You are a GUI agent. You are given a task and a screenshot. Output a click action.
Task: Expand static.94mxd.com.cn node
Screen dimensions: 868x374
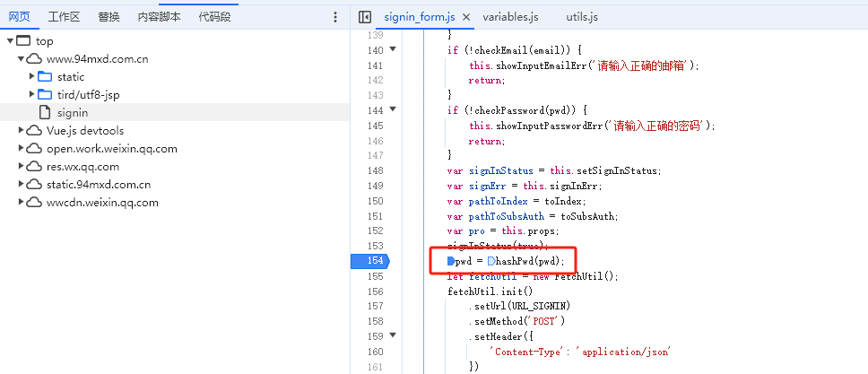click(x=21, y=185)
